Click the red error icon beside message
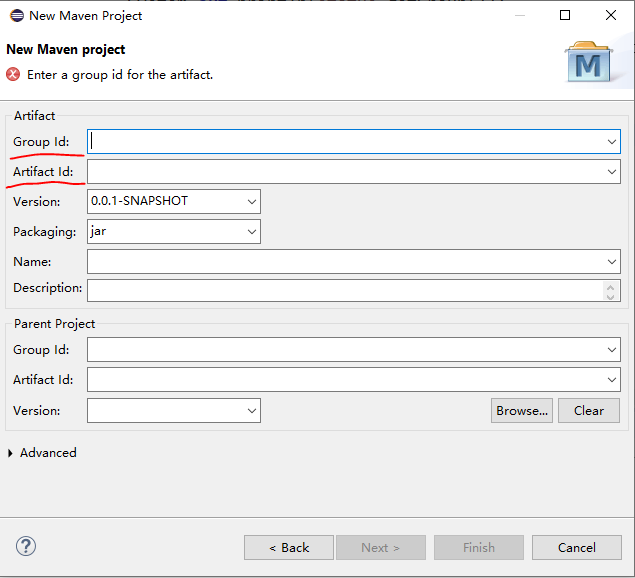Screen dimensions: 635x578 pos(13,75)
